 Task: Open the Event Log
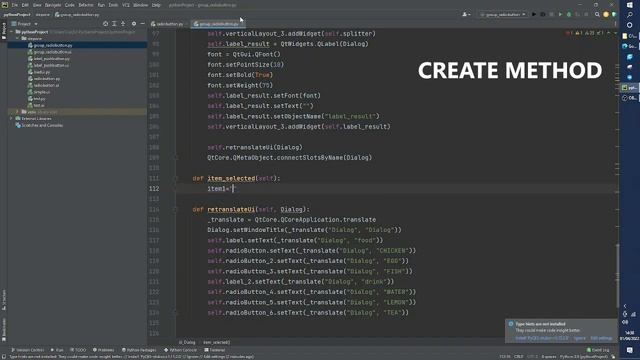[x=598, y=350]
